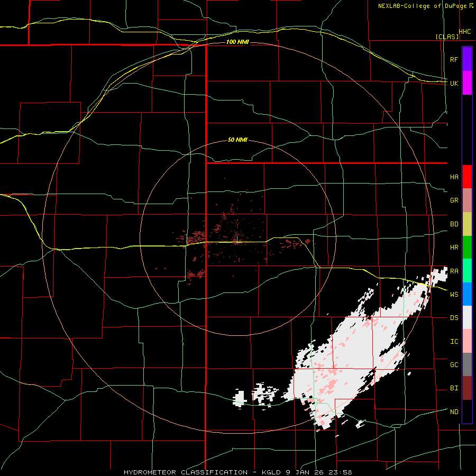Click the GC legend label
476x476 pixels.
tap(454, 364)
